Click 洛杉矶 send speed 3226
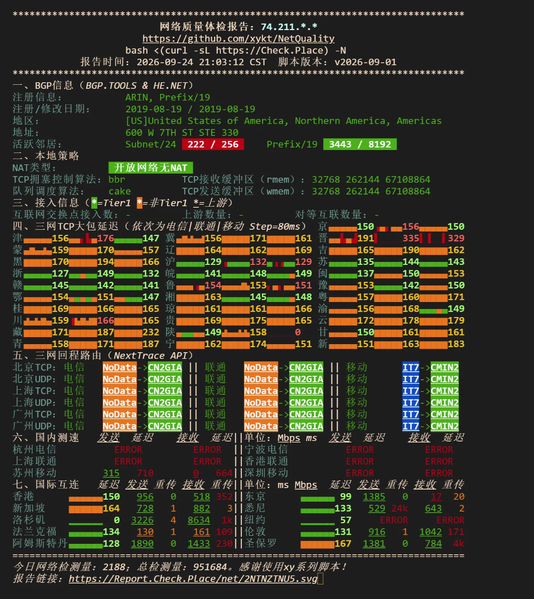 pos(142,520)
